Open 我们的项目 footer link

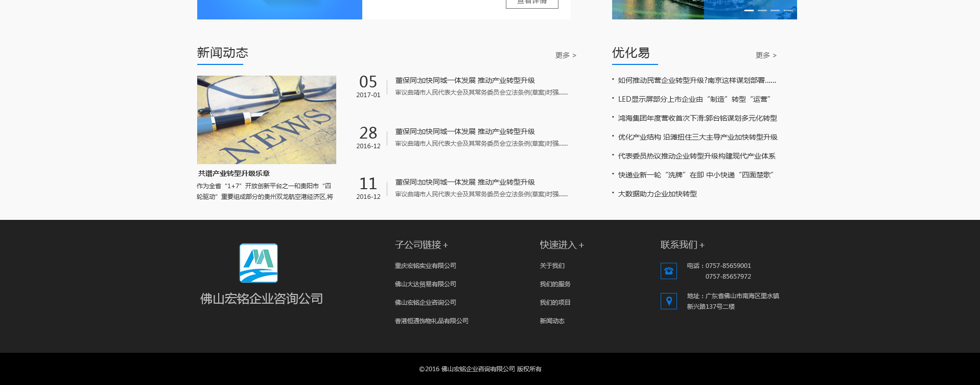click(x=555, y=303)
